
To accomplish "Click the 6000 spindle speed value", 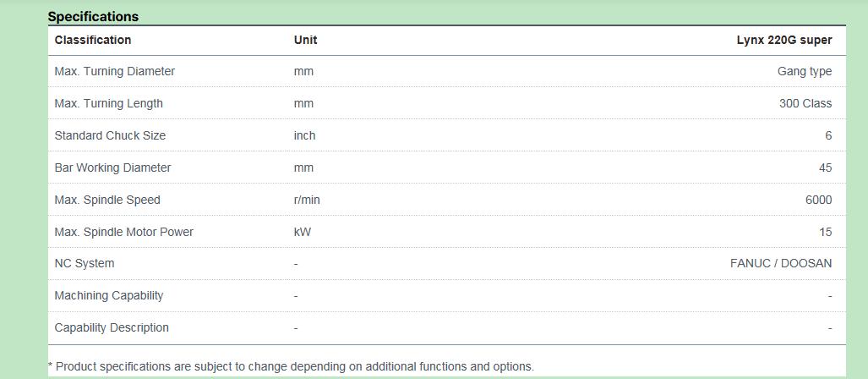I will pos(819,200).
